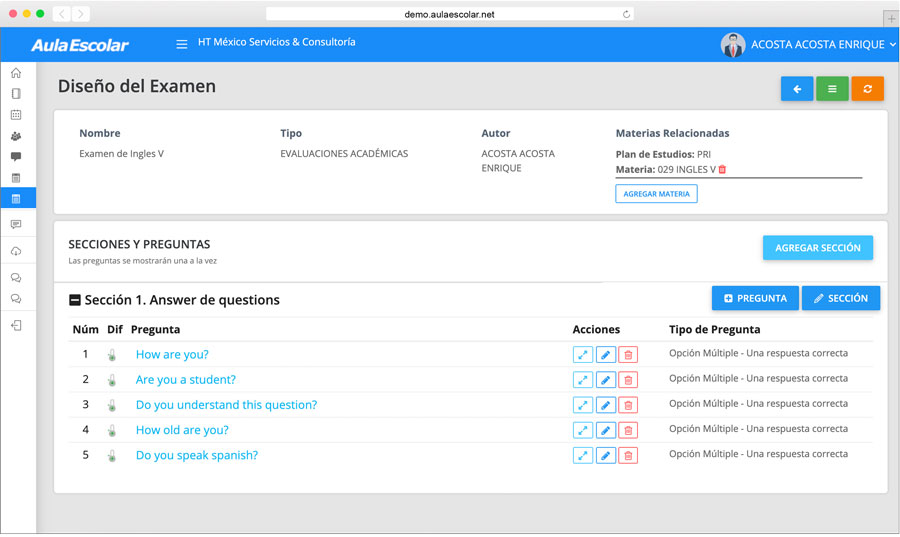
Task: Open the calendar grid icon in the sidebar
Action: point(16,115)
